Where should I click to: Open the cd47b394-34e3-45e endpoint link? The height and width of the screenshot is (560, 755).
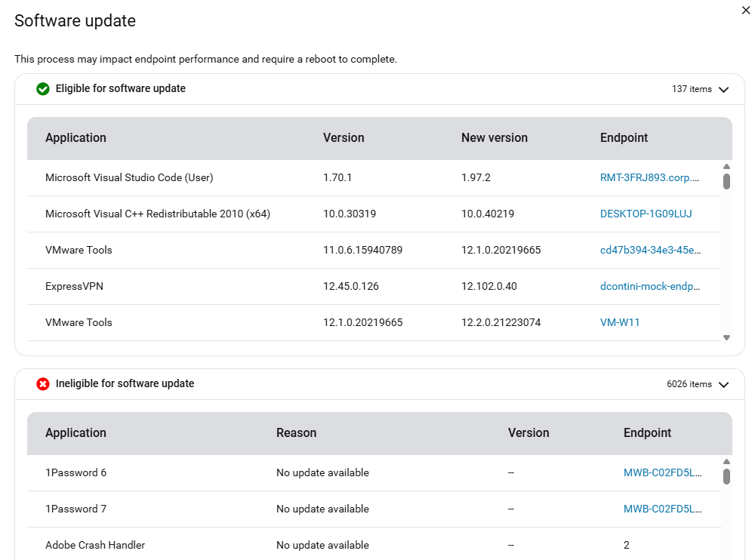651,250
